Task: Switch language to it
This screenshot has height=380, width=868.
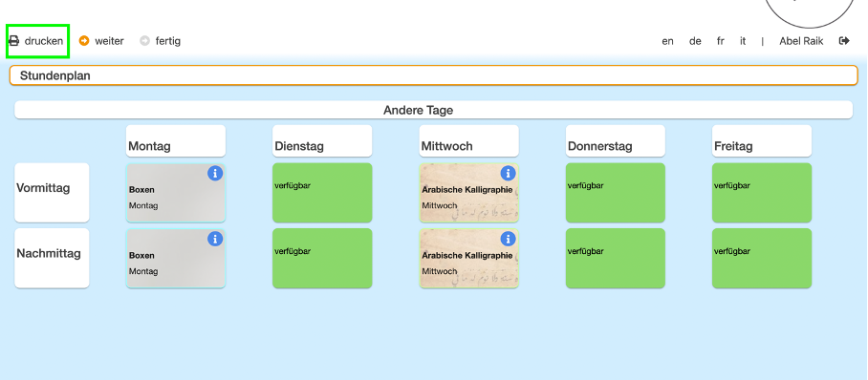Action: pyautogui.click(x=743, y=41)
